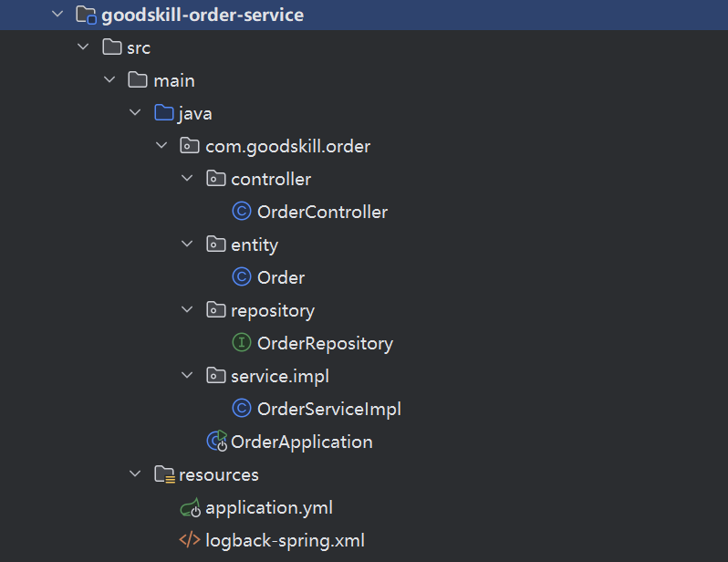Screen dimensions: 728x562
Task: Click the OrderServiceImpl class icon
Action: tap(242, 409)
